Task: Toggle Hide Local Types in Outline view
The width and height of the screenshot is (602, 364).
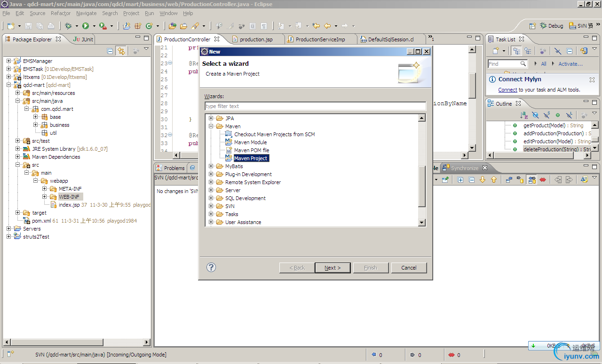Action: pos(569,115)
